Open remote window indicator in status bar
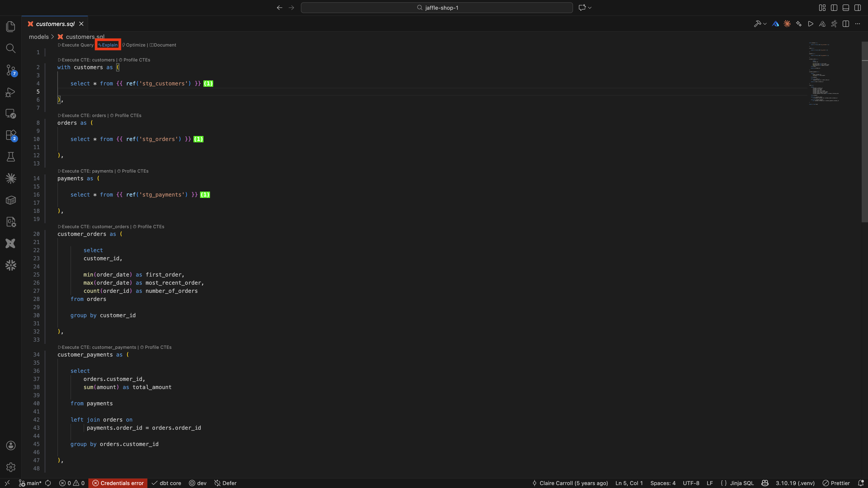 (7, 483)
